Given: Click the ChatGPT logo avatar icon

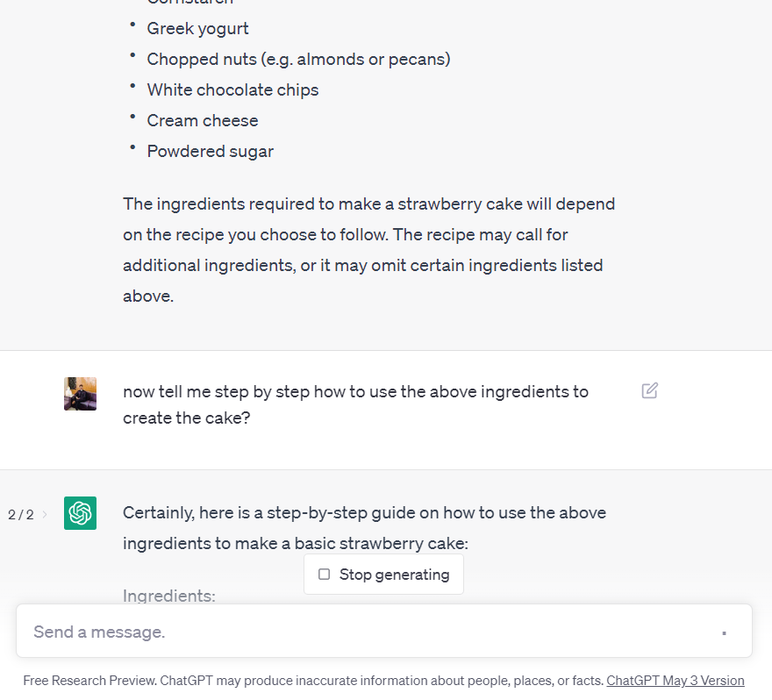Looking at the screenshot, I should 80,513.
